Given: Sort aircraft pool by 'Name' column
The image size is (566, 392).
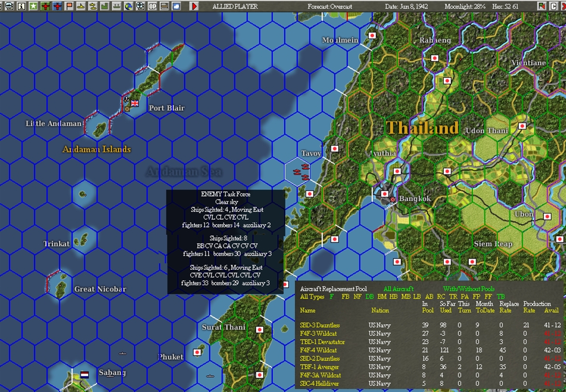Looking at the screenshot, I should [307, 310].
